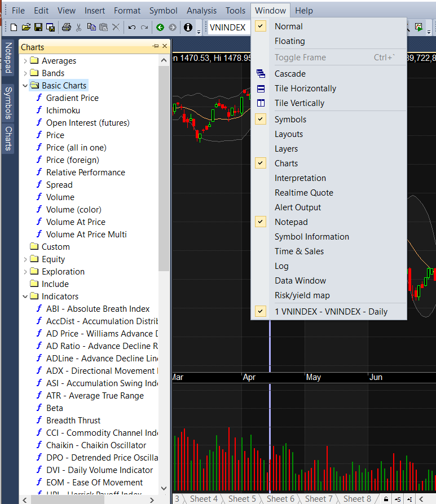This screenshot has width=436, height=504.
Task: Uncheck Notepad in the Window menu
Action: point(290,222)
